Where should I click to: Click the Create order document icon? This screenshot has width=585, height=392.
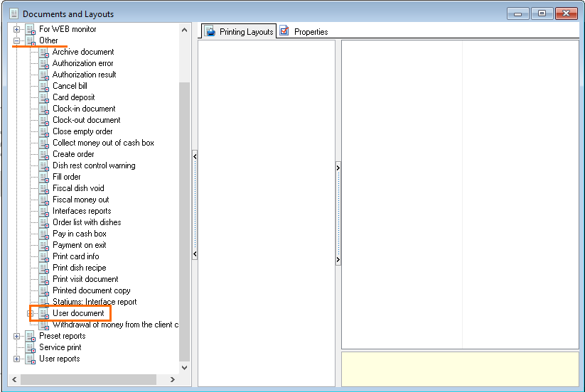[44, 155]
